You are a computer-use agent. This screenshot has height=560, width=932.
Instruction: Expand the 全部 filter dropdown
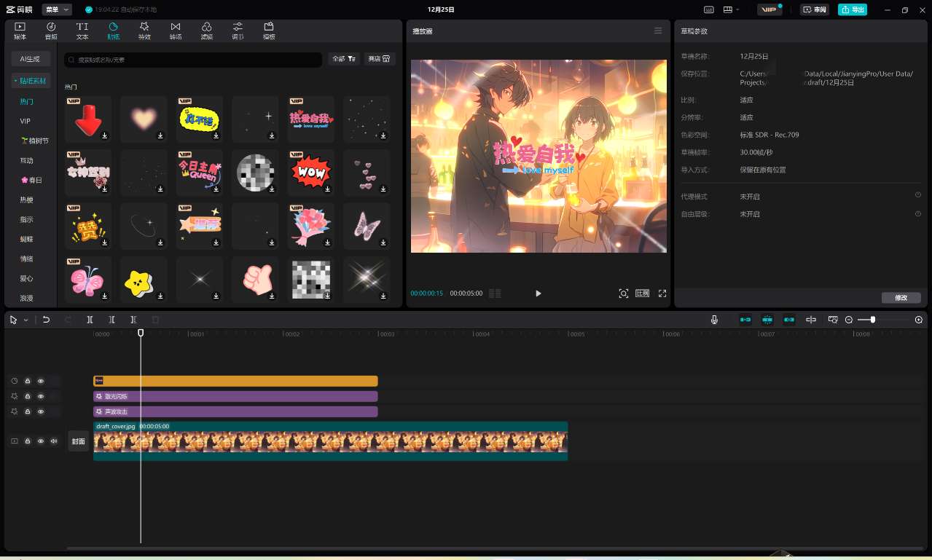point(343,59)
